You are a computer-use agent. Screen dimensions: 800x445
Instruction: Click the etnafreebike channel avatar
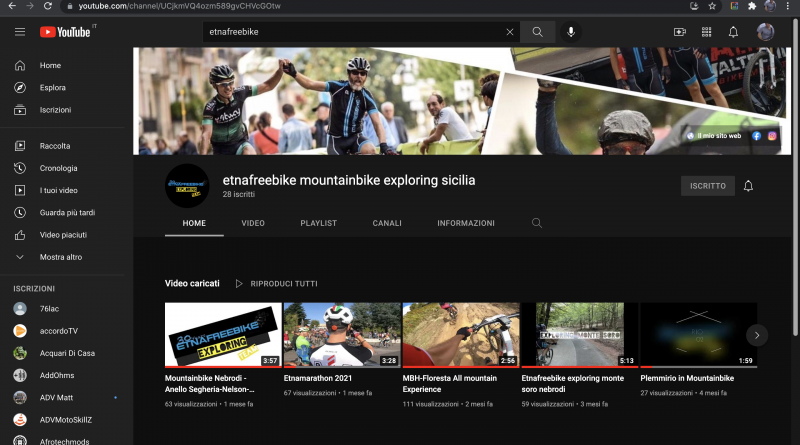187,186
